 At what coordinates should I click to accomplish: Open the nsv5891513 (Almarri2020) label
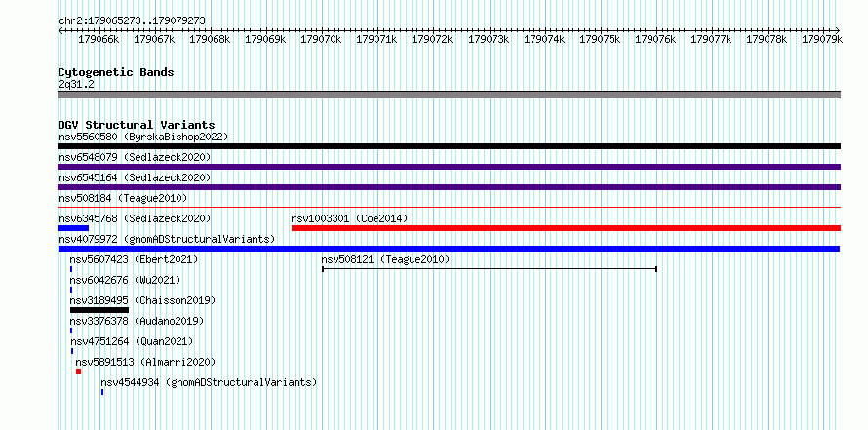(145, 362)
